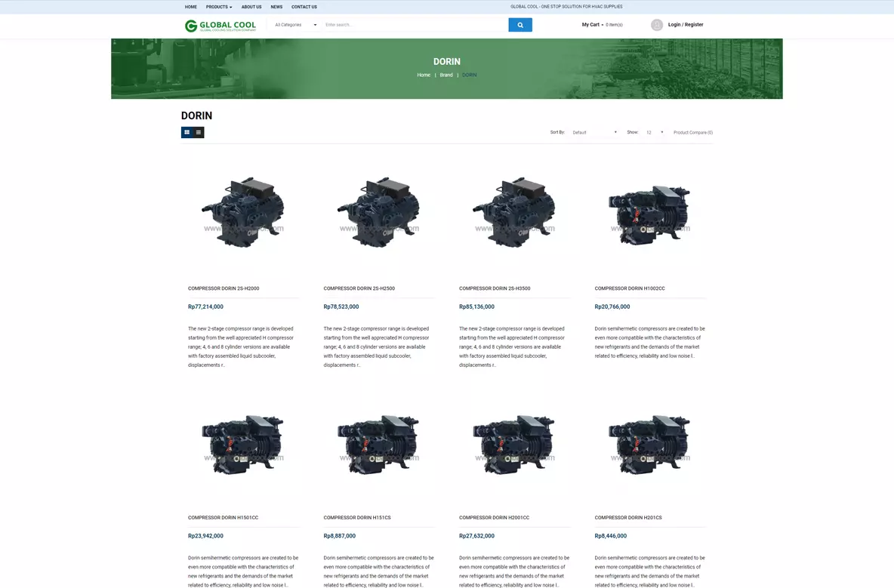The height and width of the screenshot is (588, 894).
Task: Click COMPRESSOR DORIN H151CS title
Action: click(x=357, y=517)
